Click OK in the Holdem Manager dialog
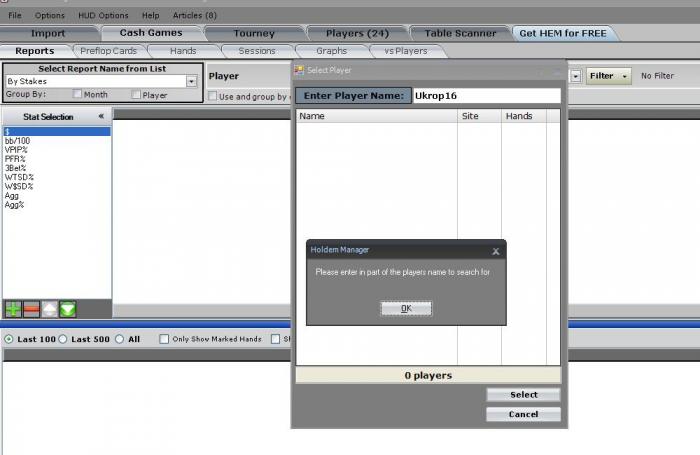This screenshot has height=455, width=700. (x=406, y=309)
